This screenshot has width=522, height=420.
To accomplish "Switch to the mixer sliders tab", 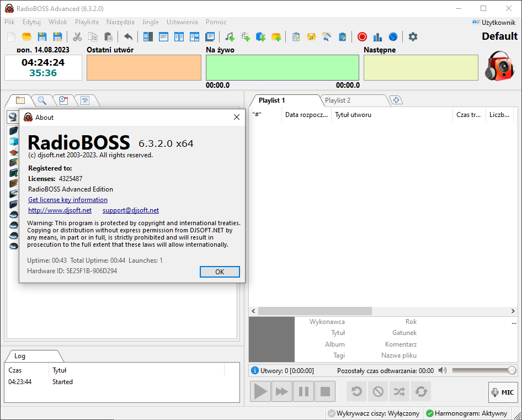I will [x=85, y=100].
